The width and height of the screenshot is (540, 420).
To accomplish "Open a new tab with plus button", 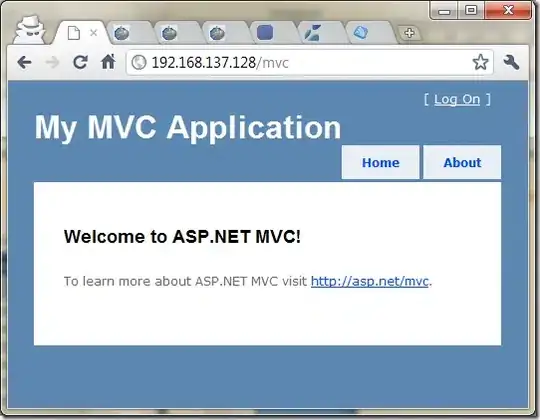I will tap(409, 33).
